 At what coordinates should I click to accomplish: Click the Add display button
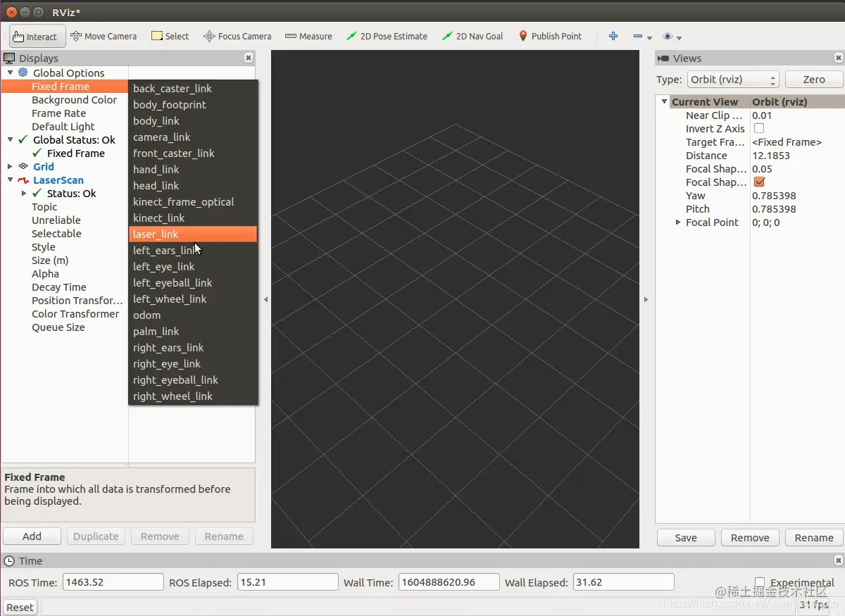tap(32, 536)
